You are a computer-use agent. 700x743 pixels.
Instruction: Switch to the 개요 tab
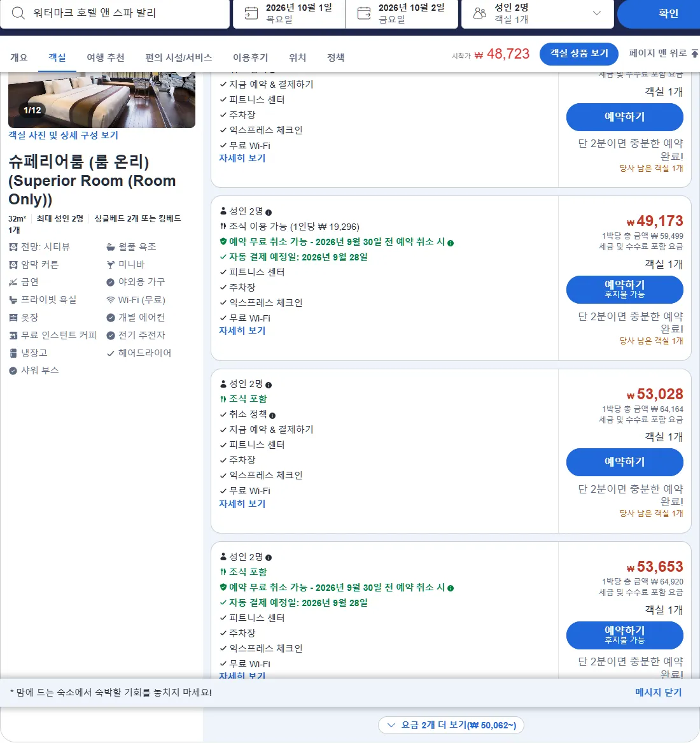click(19, 57)
